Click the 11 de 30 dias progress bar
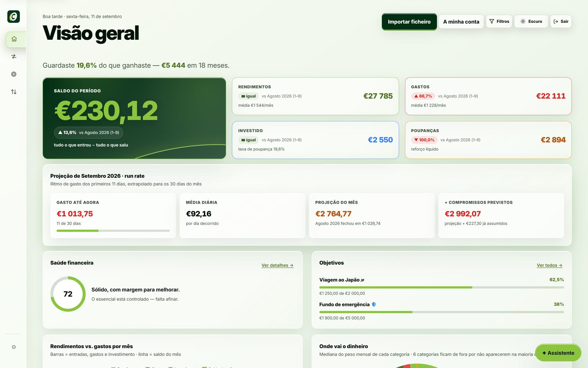The width and height of the screenshot is (588, 368). pyautogui.click(x=113, y=231)
